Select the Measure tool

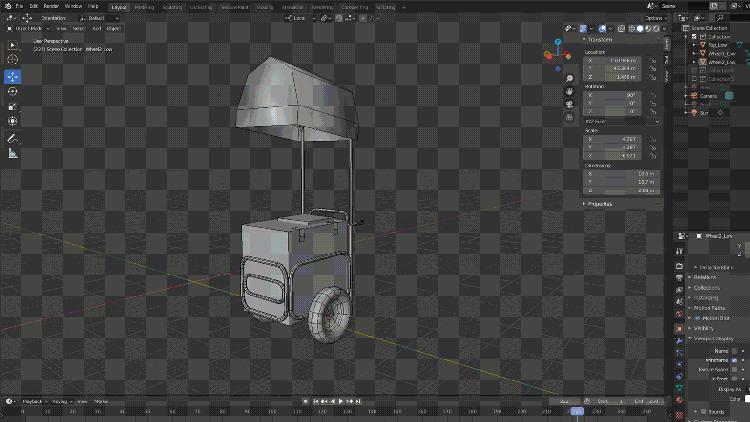pos(13,153)
